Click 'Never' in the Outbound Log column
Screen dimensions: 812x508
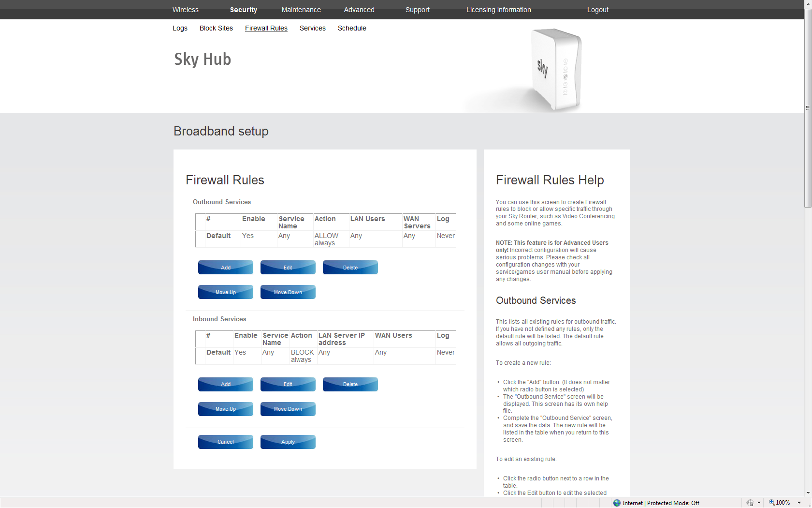point(446,236)
